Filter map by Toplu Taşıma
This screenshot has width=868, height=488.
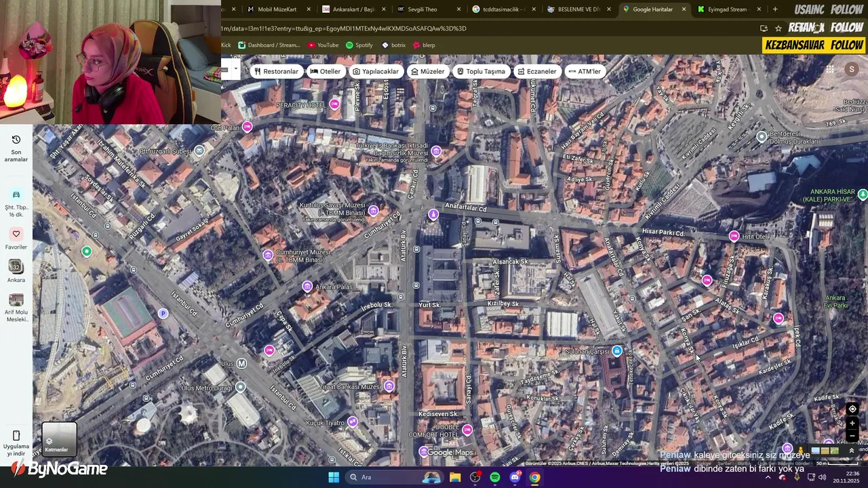[481, 71]
